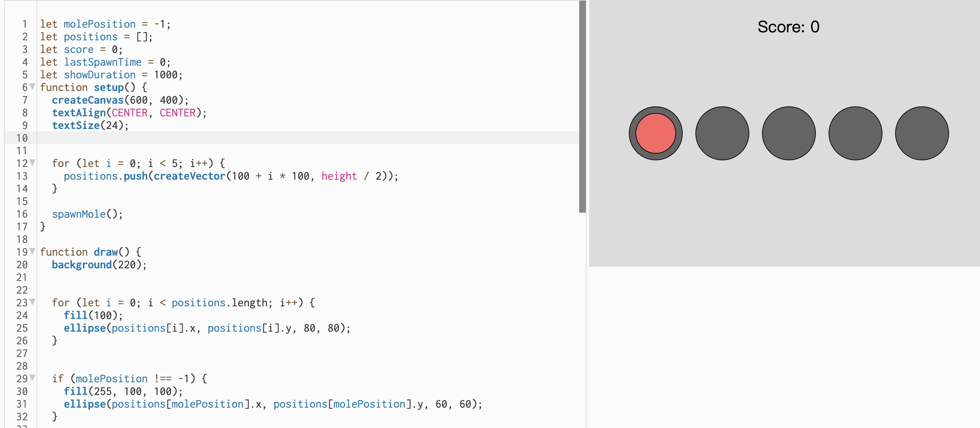Viewport: 980px width, 428px height.
Task: Click the textSize(24) line
Action: [90, 125]
